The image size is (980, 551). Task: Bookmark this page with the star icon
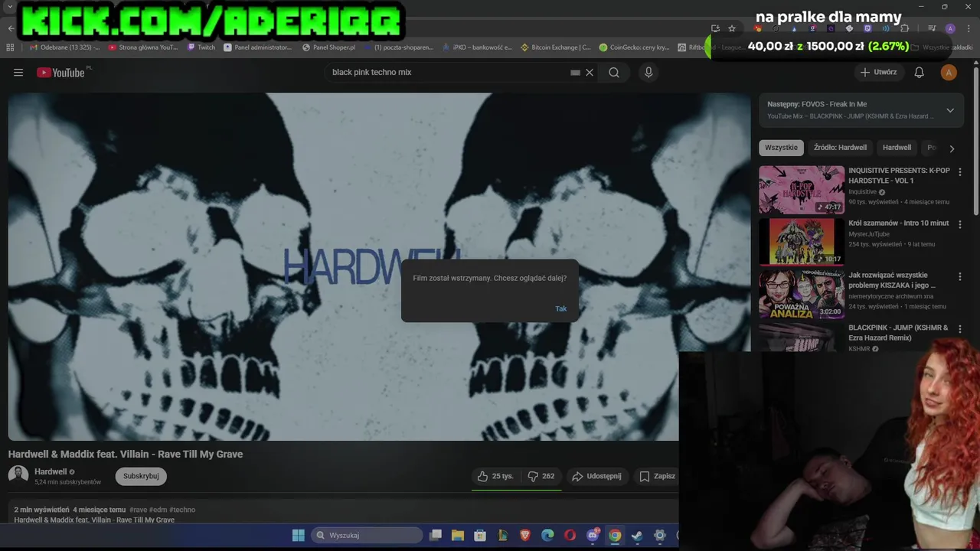[x=732, y=28]
